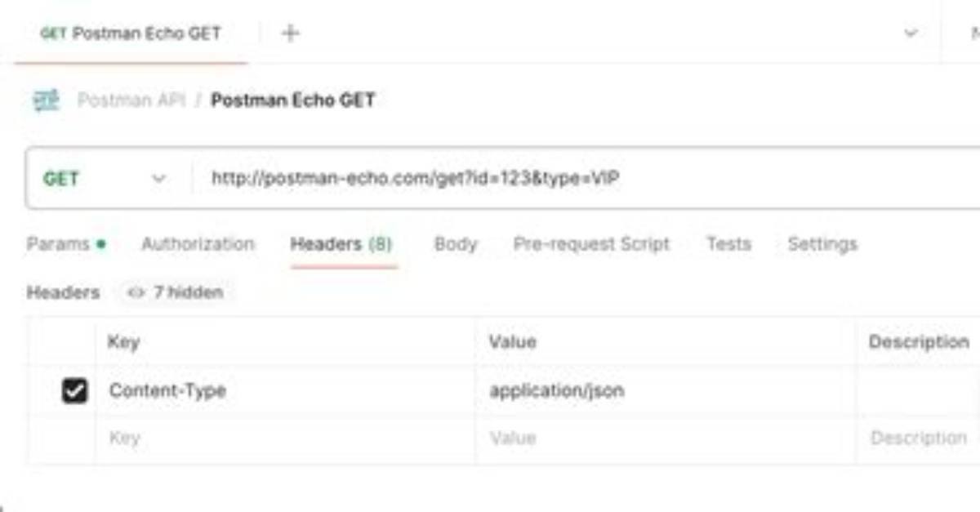The height and width of the screenshot is (512, 980).
Task: Click the empty Key placeholder field
Action: click(284, 439)
